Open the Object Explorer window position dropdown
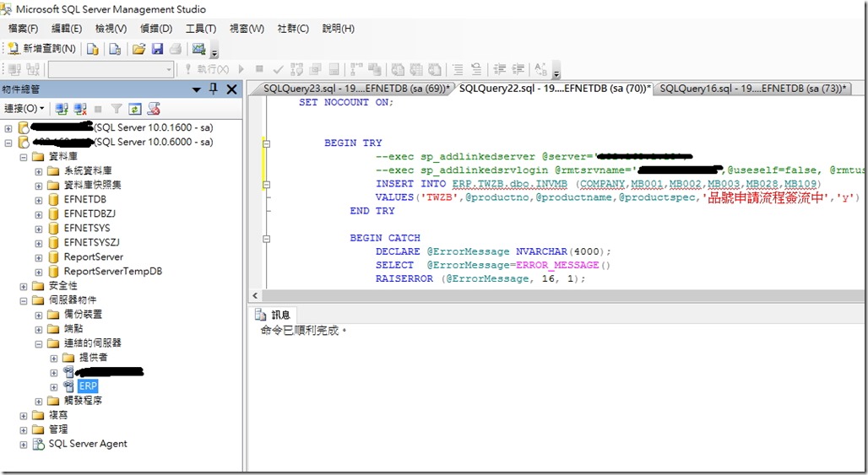The image size is (868, 475). tap(197, 89)
